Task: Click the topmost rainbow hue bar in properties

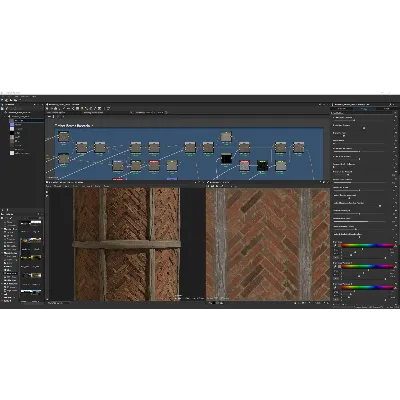Action: pyautogui.click(x=368, y=245)
